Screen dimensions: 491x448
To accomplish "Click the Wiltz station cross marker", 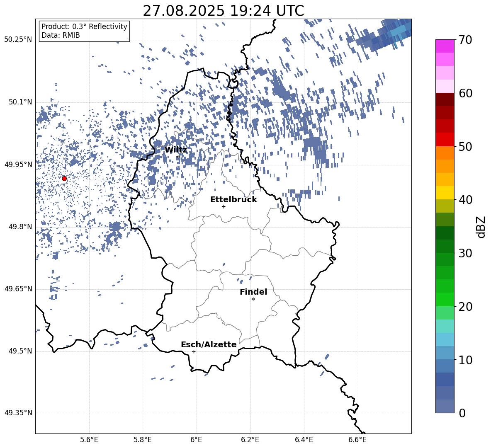I will coord(178,157).
